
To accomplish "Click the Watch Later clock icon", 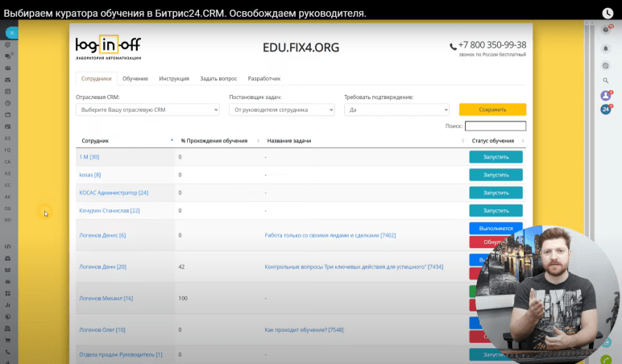I will [x=607, y=13].
